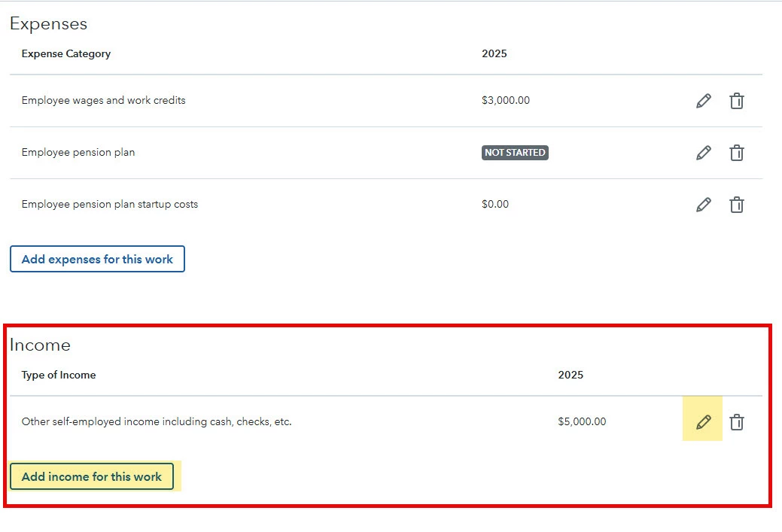Delete the Employee pension plan expense row

pos(737,153)
